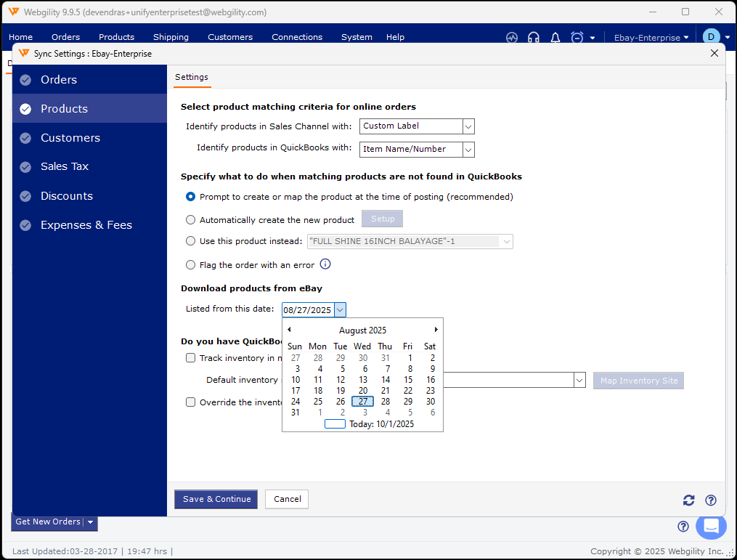Click Save & Continue button

[216, 499]
